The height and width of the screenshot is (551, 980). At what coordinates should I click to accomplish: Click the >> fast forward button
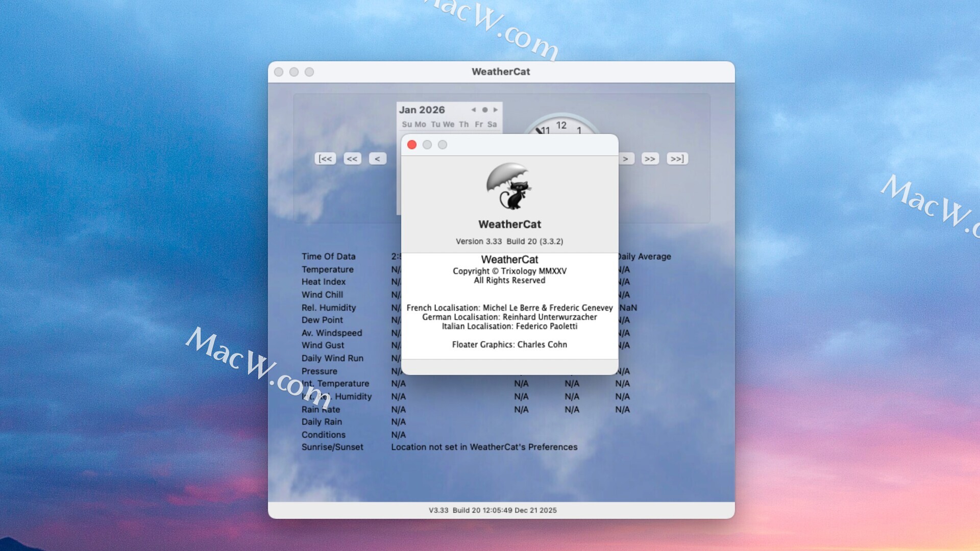click(650, 159)
